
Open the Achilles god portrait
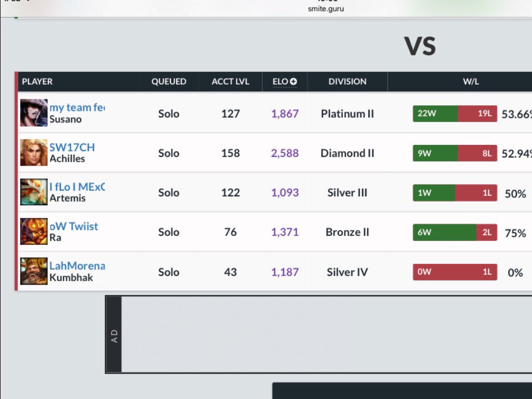[34, 152]
